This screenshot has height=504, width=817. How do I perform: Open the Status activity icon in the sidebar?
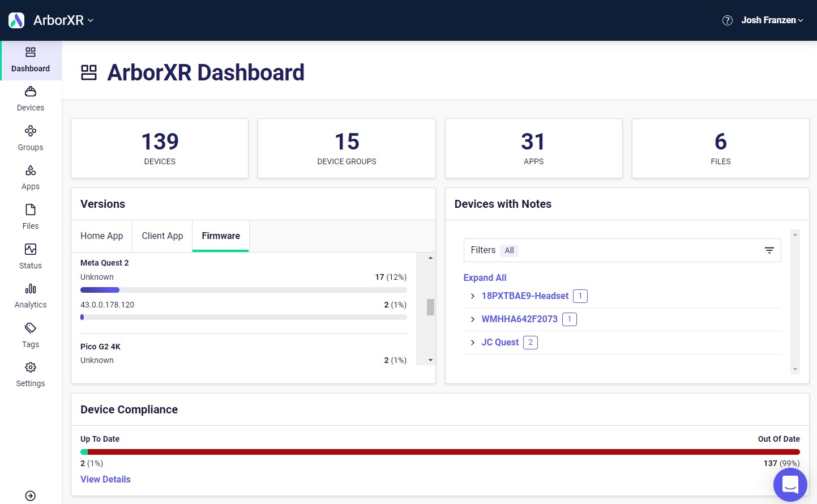tap(31, 249)
